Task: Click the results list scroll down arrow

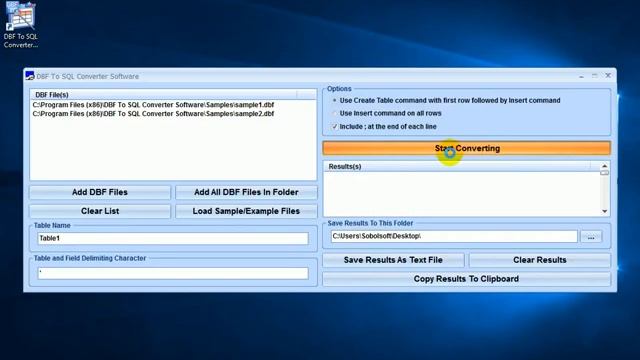Action: point(604,211)
